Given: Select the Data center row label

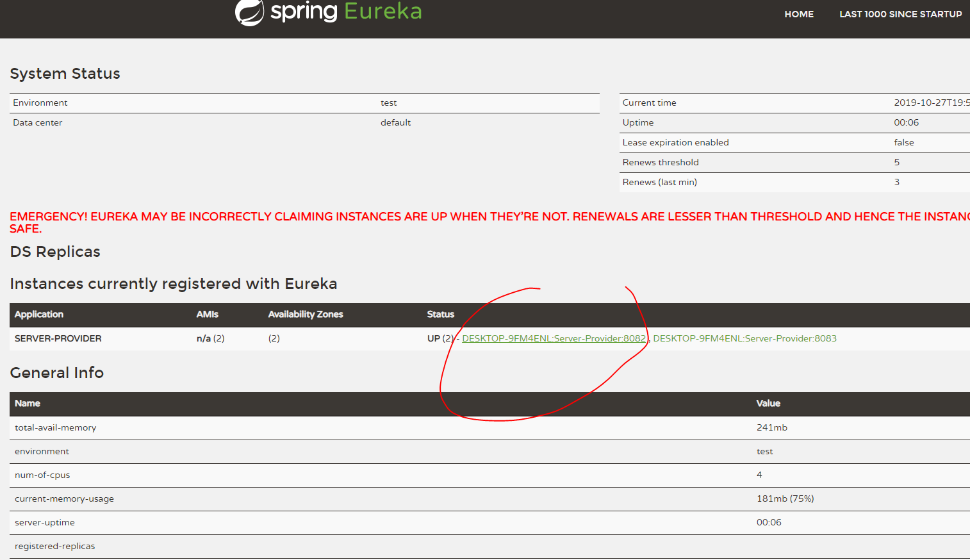Looking at the screenshot, I should click(38, 122).
